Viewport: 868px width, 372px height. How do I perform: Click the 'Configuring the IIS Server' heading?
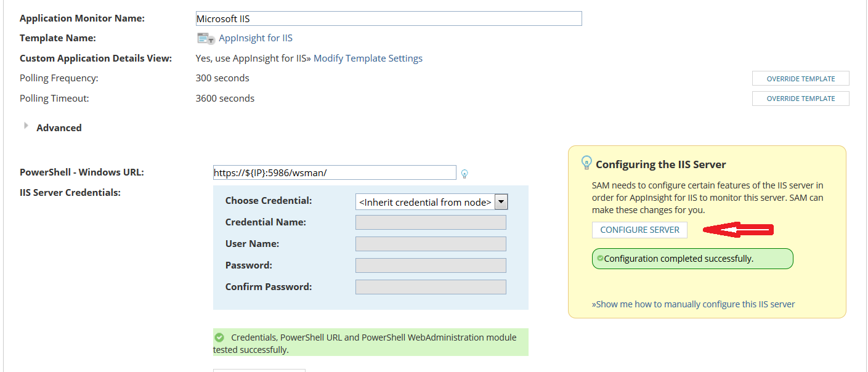tap(661, 164)
